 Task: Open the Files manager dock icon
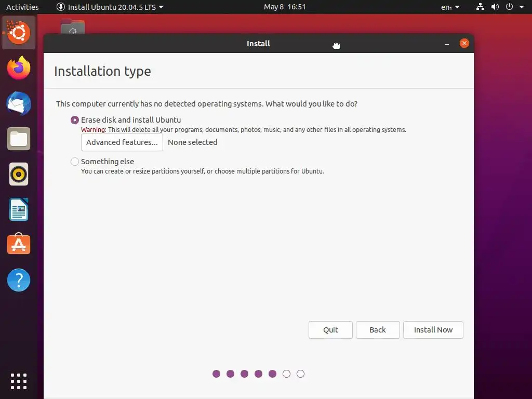(19, 139)
